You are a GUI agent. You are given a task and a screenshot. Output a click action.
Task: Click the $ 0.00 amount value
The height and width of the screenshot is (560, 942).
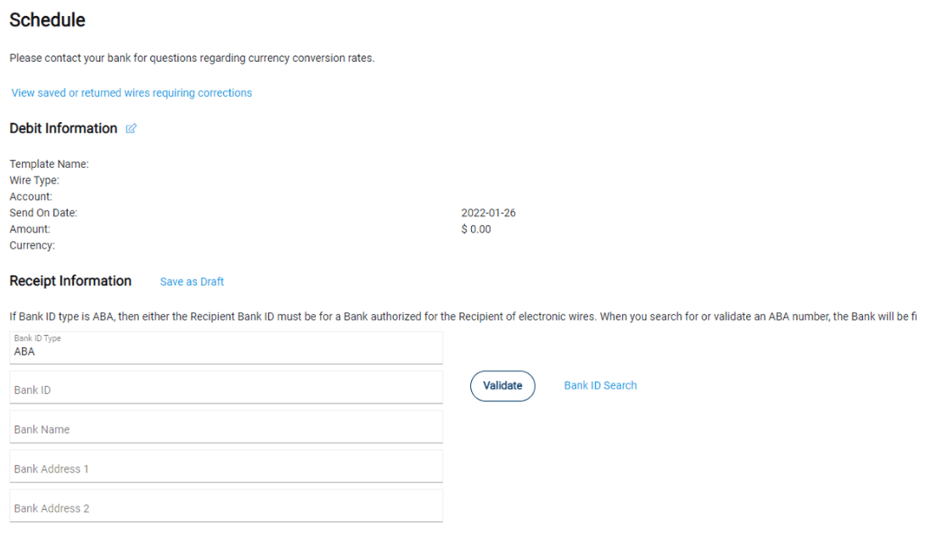tap(476, 229)
